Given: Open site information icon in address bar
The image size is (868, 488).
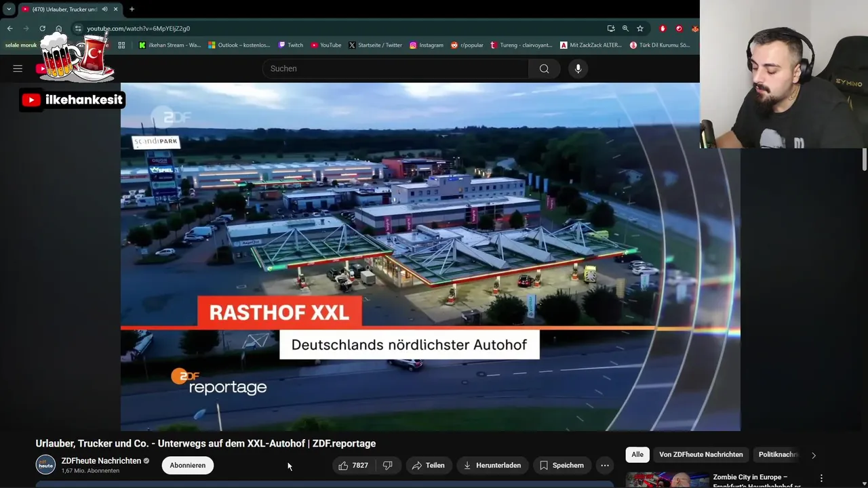Looking at the screenshot, I should point(78,28).
